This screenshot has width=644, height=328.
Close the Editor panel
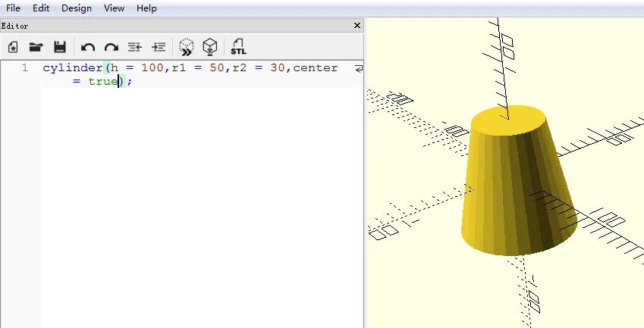pyautogui.click(x=357, y=26)
